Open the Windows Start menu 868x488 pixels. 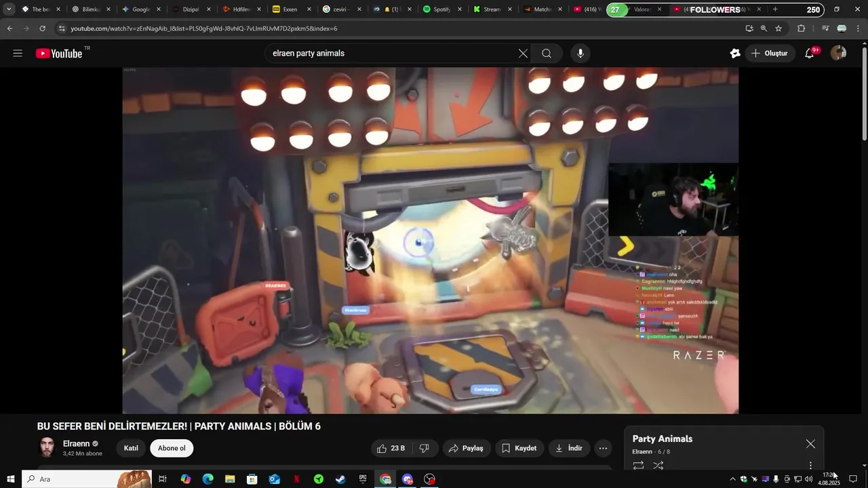pos(10,479)
